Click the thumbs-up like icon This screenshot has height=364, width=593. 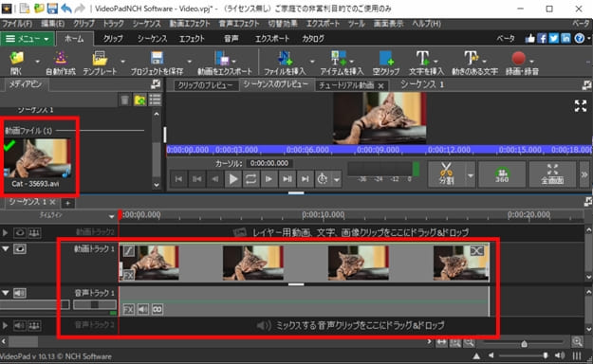(x=529, y=38)
